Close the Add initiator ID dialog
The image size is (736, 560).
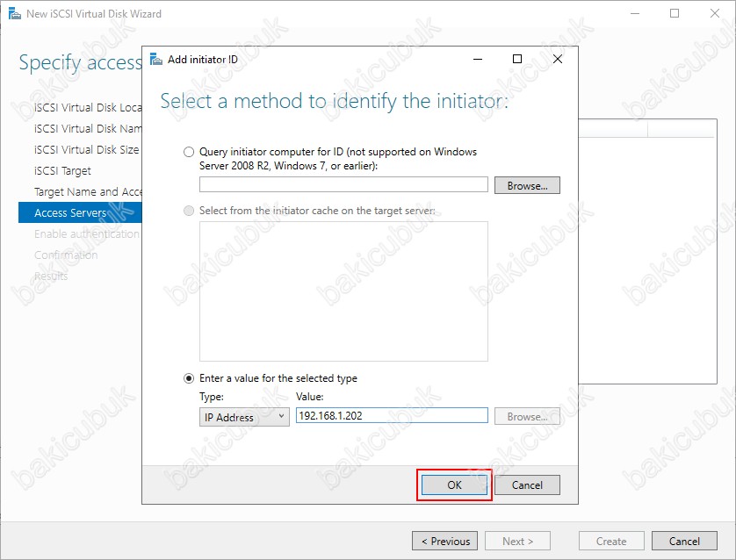click(x=557, y=60)
